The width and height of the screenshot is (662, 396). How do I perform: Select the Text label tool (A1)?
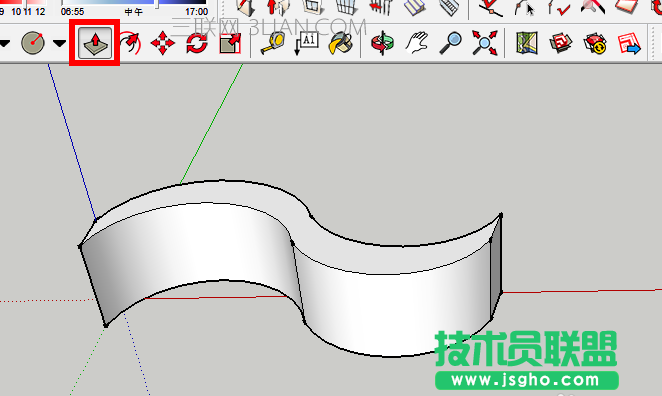click(306, 43)
